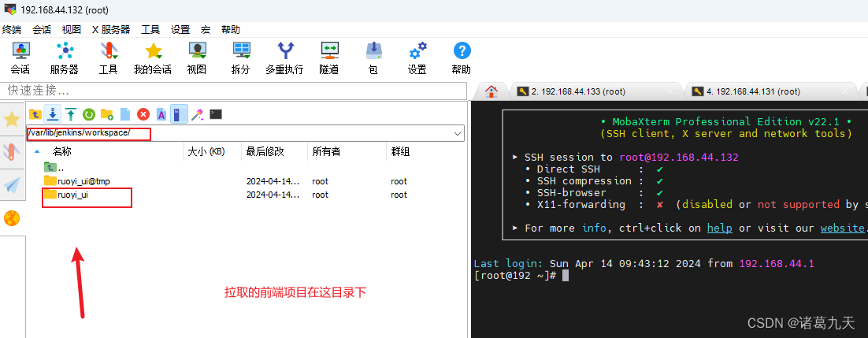Toggle follow terminal folder button in SFTP toolbar
This screenshot has height=338, width=868.
[179, 114]
